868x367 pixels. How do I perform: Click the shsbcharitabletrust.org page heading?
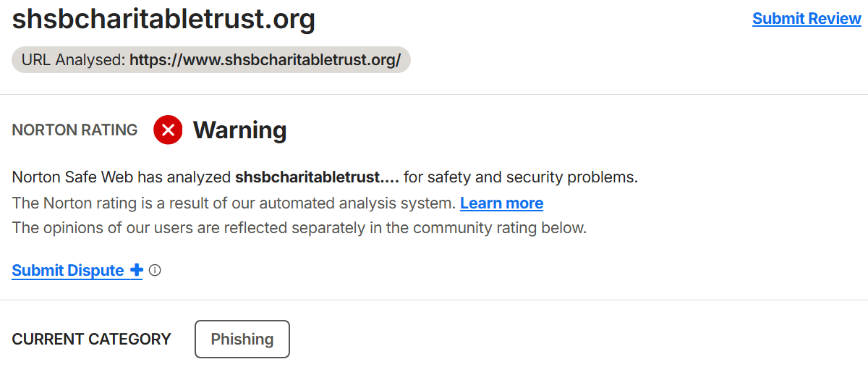click(163, 20)
